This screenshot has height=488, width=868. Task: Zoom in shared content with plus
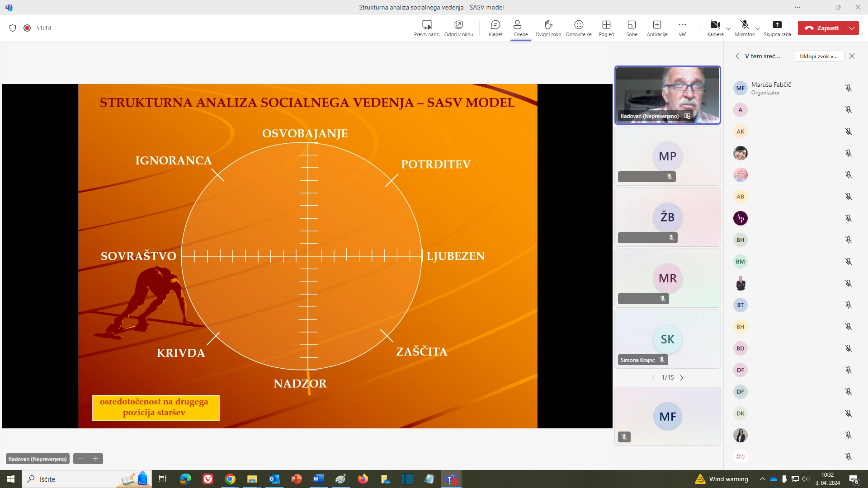[x=95, y=459]
